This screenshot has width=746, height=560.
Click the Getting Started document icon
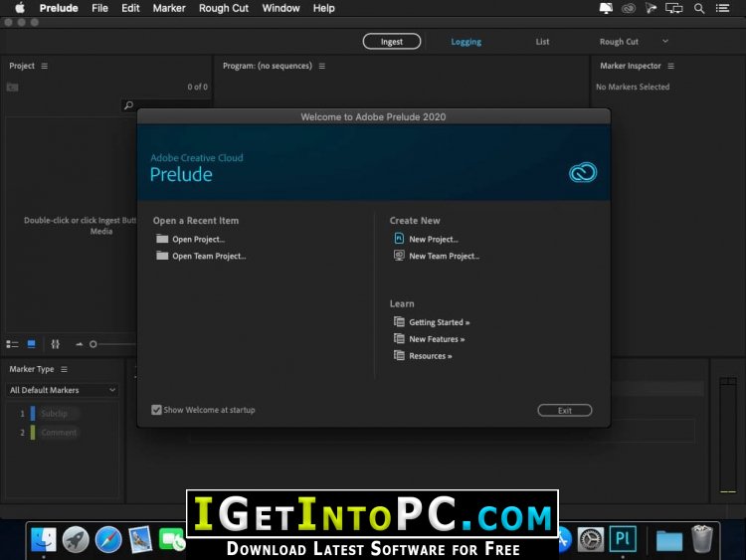coord(399,321)
